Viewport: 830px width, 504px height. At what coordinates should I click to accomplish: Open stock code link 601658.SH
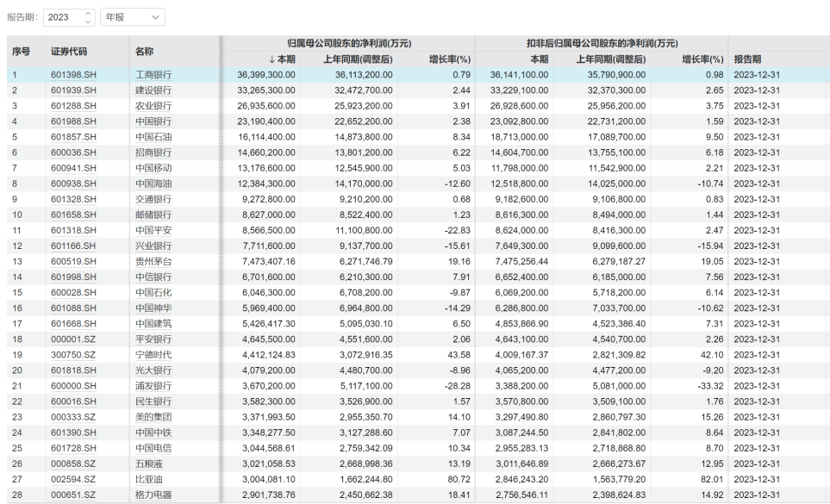tap(73, 215)
